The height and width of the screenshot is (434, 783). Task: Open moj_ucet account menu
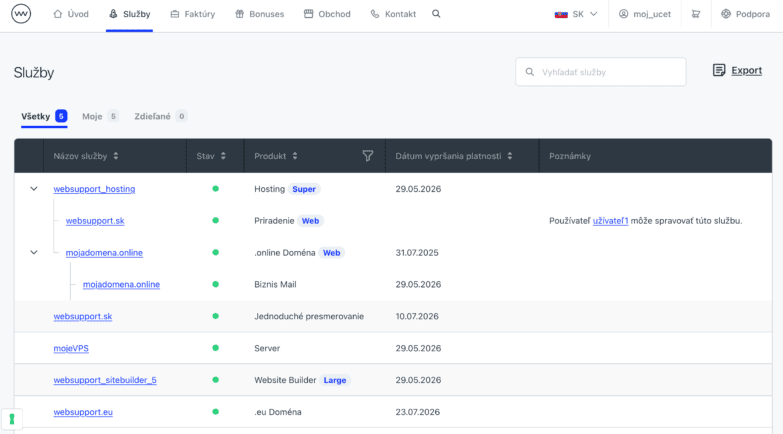point(645,14)
